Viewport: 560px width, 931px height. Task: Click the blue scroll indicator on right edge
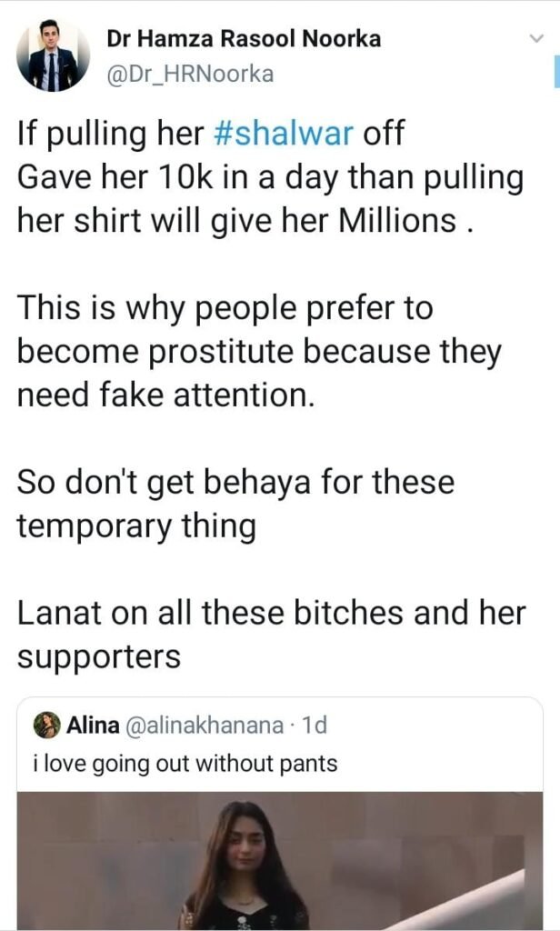point(555,69)
